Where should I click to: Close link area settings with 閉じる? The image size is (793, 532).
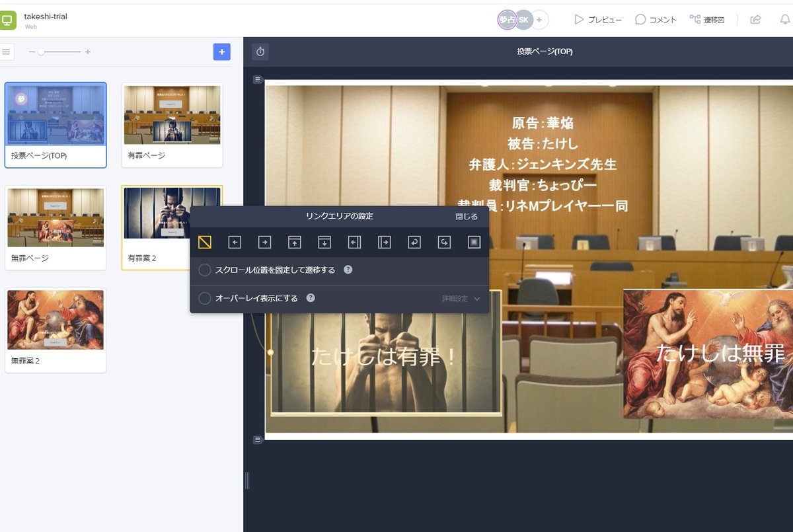(467, 216)
